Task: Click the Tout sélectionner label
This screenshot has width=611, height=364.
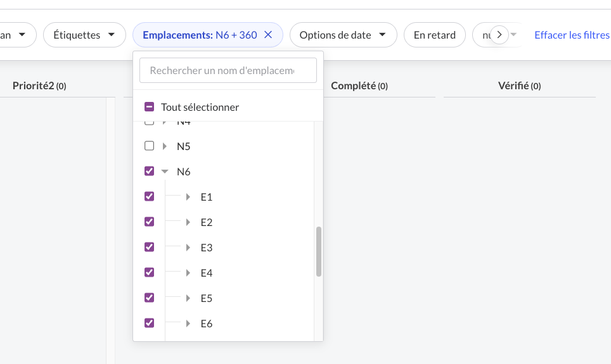Action: [200, 107]
